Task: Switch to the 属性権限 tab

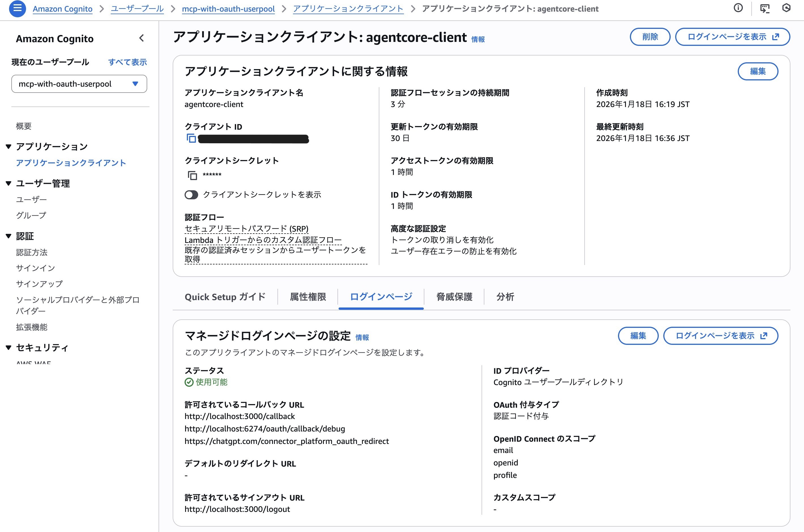Action: 308,297
